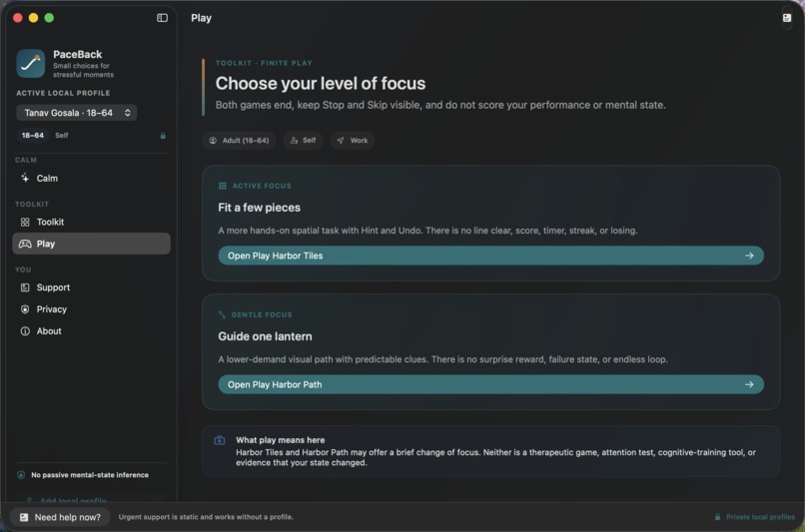Click the Toolkit · Finite Play label
The image size is (805, 532).
(264, 63)
